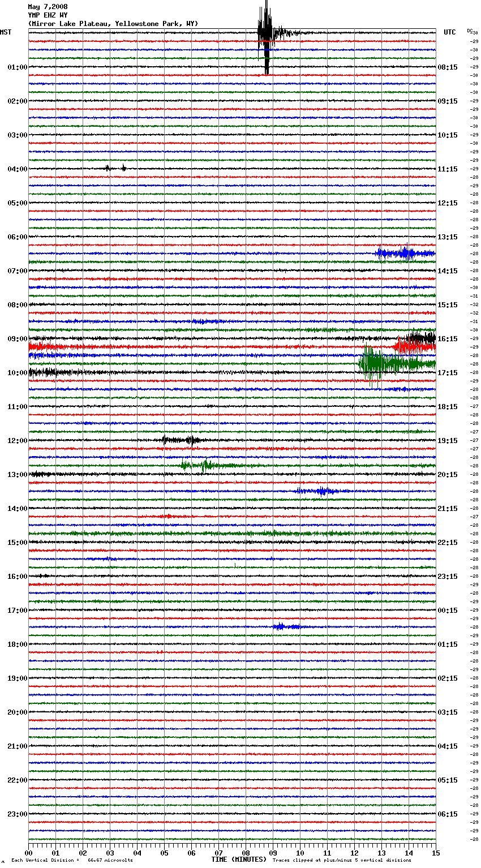481x868 pixels.
Task: Click the '06:15' UTC time label
Action: pos(448,814)
